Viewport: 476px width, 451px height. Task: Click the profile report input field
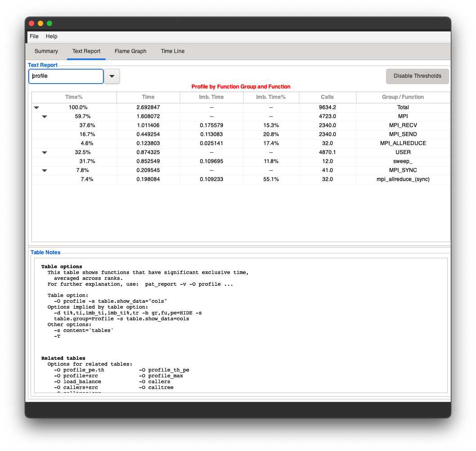pos(66,76)
